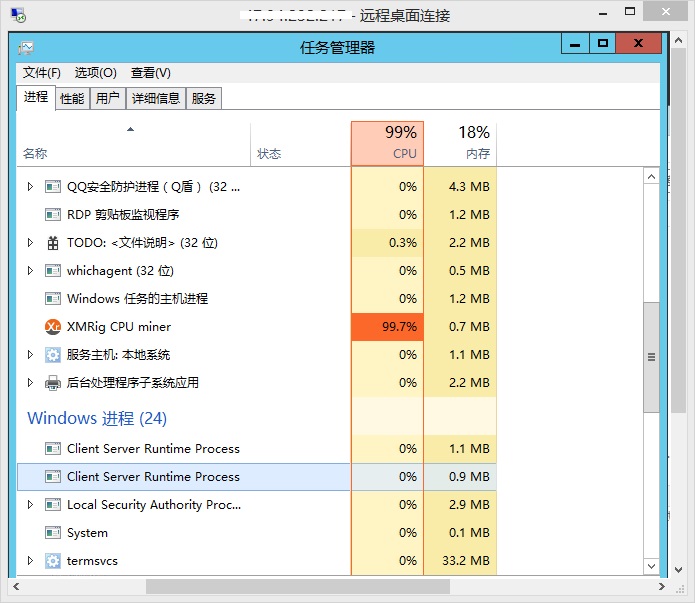Click the icon of highlighted Client Server Runtime Process
Screen dimensions: 695x603
(53, 477)
